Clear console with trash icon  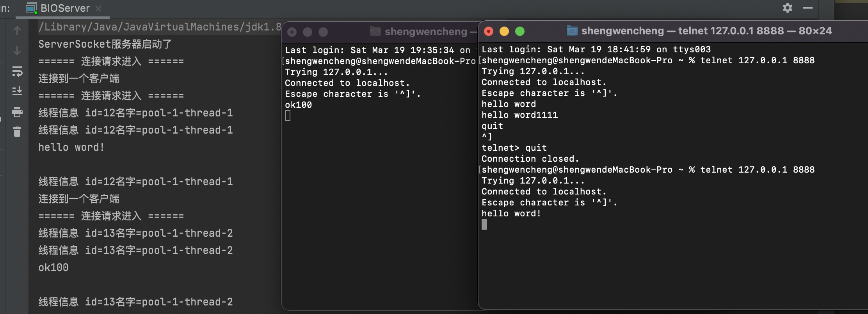(17, 132)
